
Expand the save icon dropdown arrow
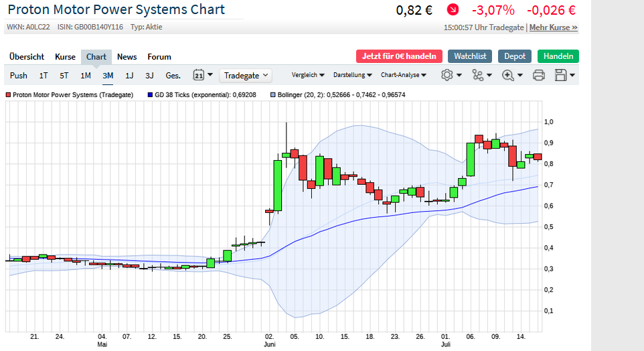pos(572,75)
